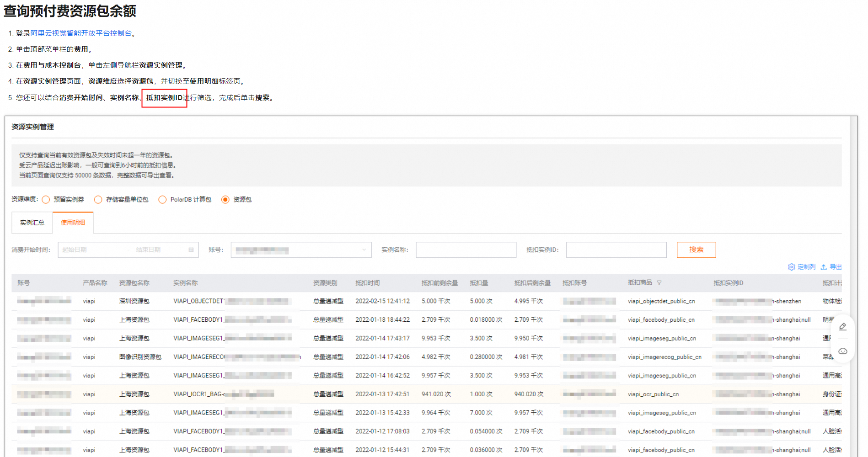The width and height of the screenshot is (868, 457).
Task: Click the vertical page scrollbar
Action: [853, 286]
